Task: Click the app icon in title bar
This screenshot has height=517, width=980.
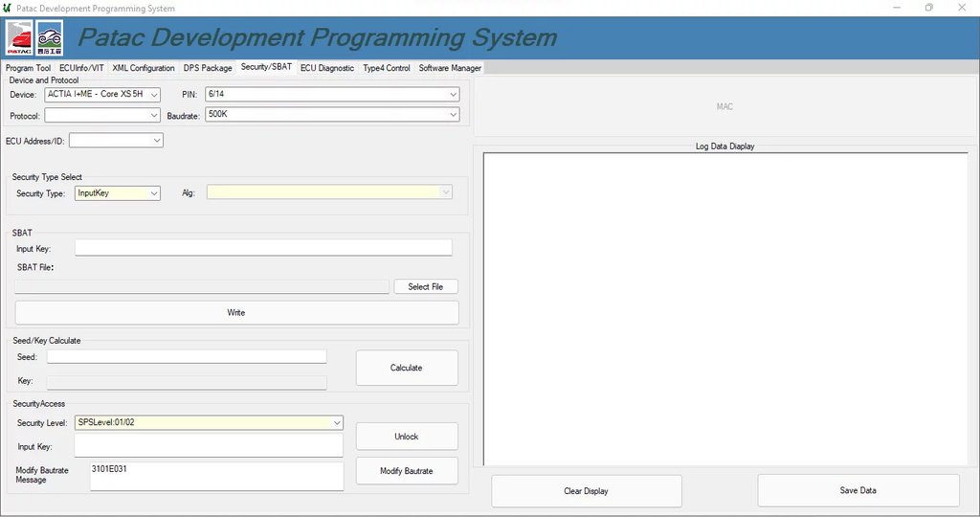Action: click(x=8, y=8)
